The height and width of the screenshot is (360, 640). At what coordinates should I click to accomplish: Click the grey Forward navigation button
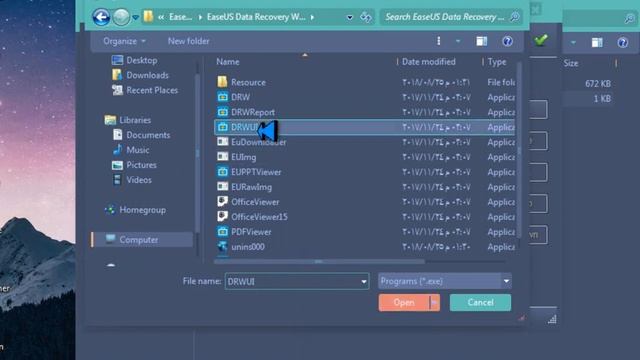click(x=121, y=17)
